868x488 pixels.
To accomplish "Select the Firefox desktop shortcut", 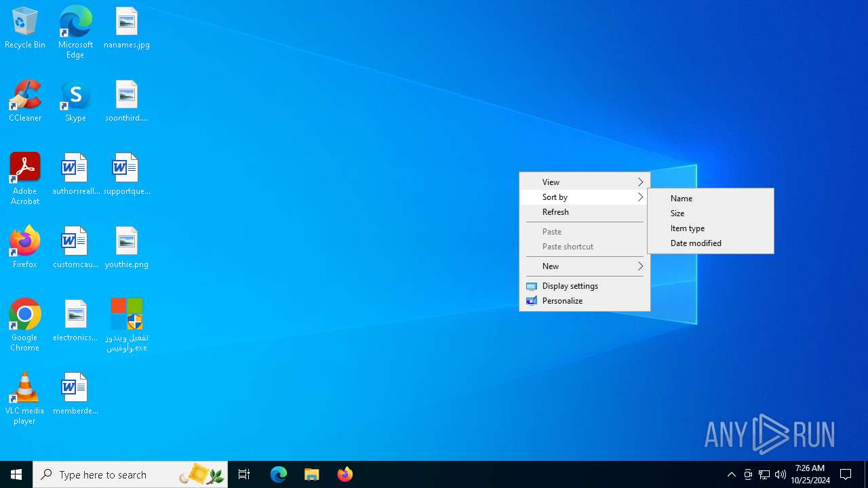I will click(x=25, y=248).
